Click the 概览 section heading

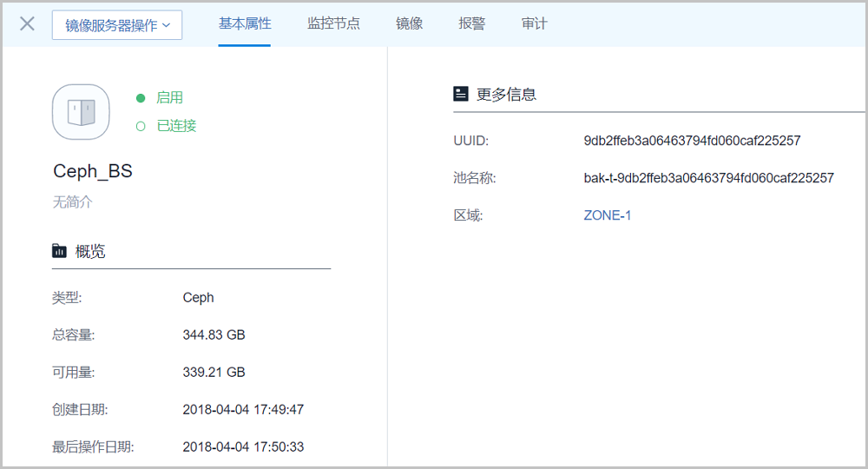point(90,251)
